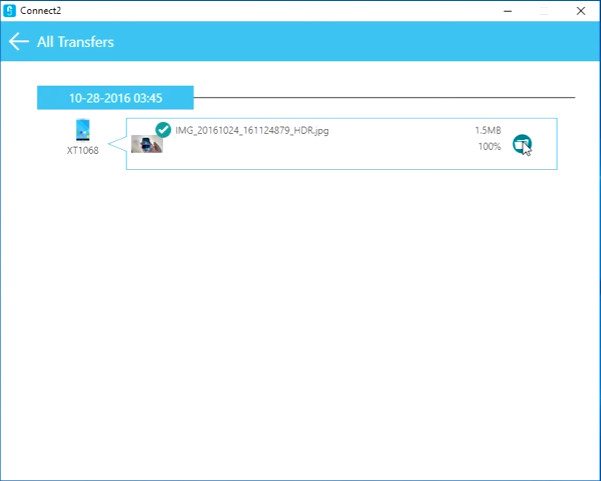Select file name IMG_20161024_161124879_HDR.jpg
The width and height of the screenshot is (601, 481).
pyautogui.click(x=252, y=131)
